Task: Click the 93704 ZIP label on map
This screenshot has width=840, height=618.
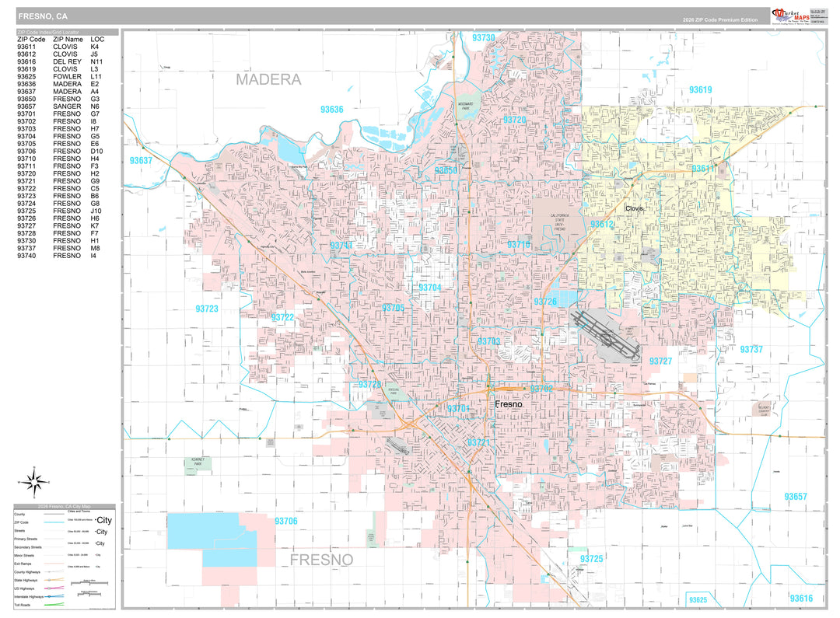Action: [430, 288]
